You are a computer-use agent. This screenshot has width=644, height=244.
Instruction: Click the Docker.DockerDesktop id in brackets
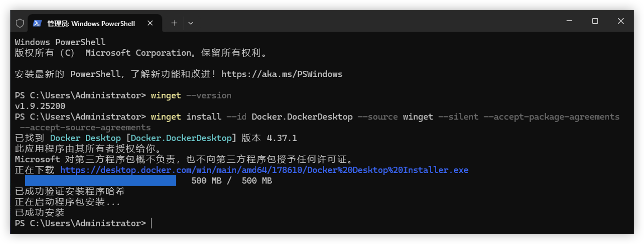pyautogui.click(x=181, y=138)
